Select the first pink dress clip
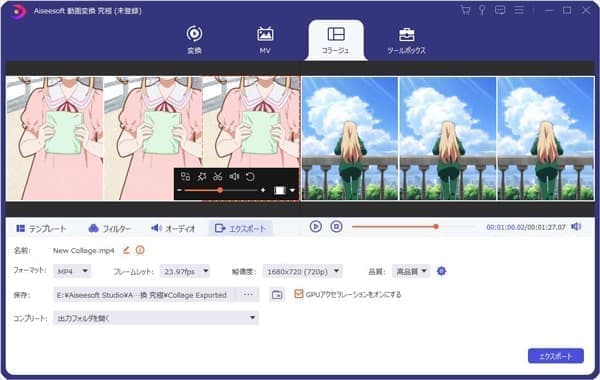 click(55, 138)
